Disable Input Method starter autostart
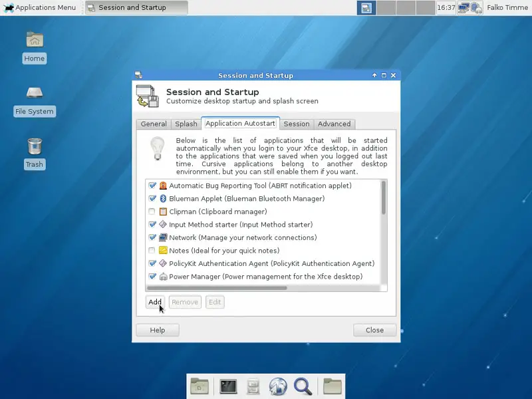The image size is (532, 399). point(152,224)
